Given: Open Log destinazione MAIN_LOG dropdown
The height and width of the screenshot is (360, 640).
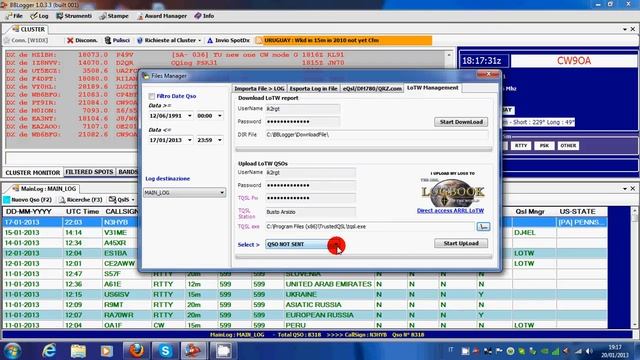Looking at the screenshot, I should coord(184,193).
